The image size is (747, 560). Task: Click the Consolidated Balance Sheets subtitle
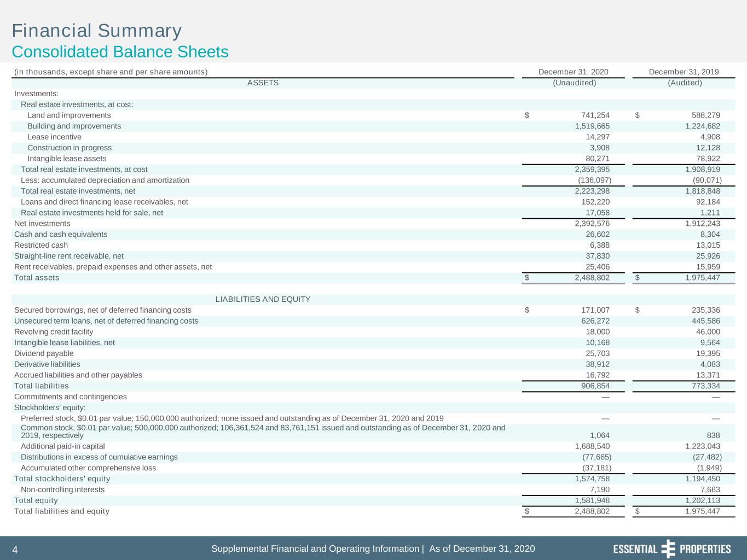[x=120, y=52]
